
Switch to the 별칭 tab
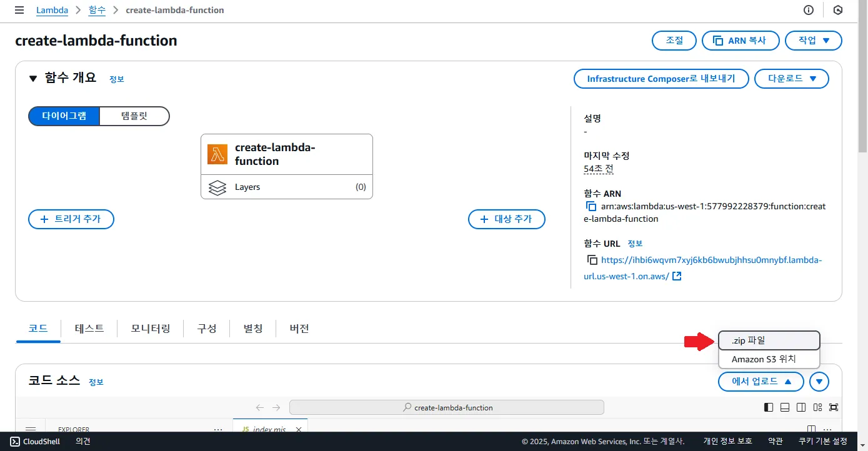pos(253,329)
